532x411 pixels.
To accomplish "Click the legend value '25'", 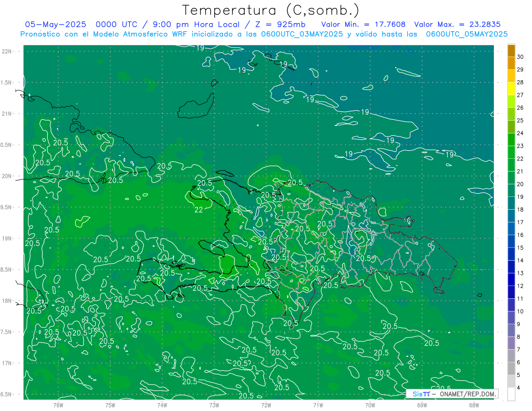I will pyautogui.click(x=520, y=120).
